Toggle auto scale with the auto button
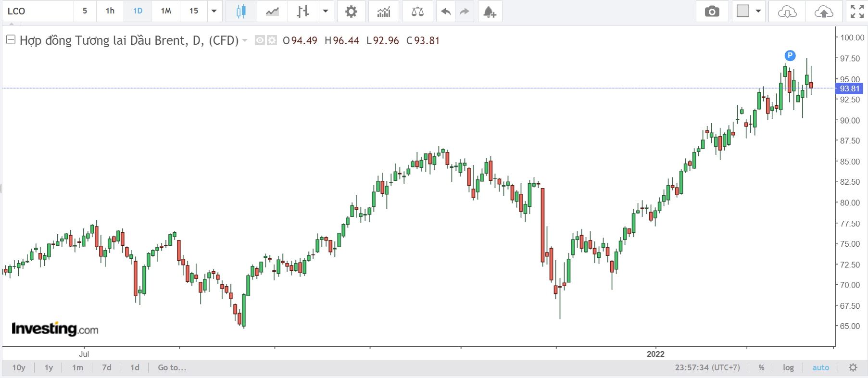Image resolution: width=868 pixels, height=378 pixels. pyautogui.click(x=821, y=367)
